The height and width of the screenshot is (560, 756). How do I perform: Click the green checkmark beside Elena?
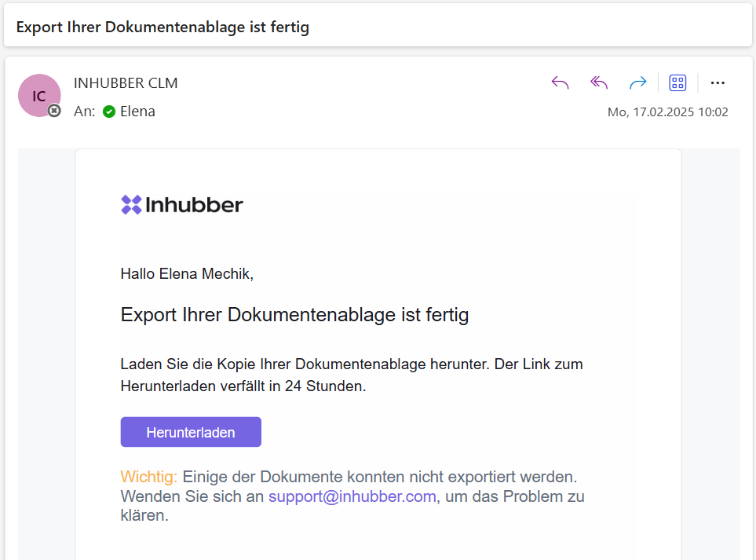coord(109,112)
